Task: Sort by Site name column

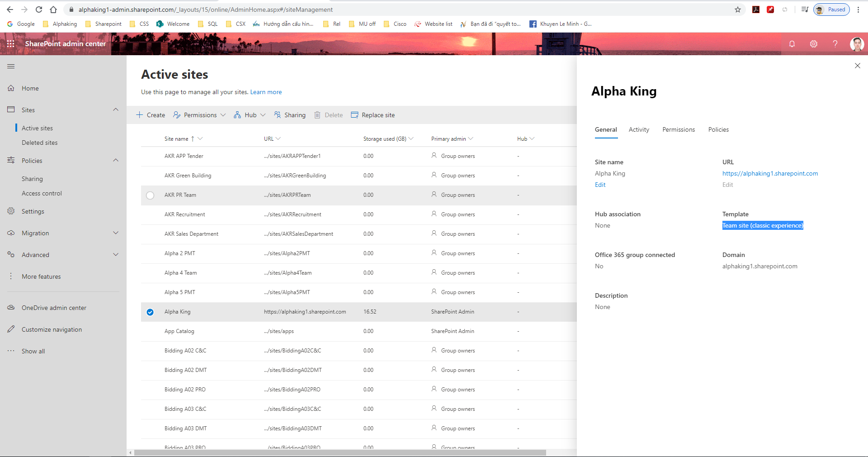Action: (x=176, y=139)
